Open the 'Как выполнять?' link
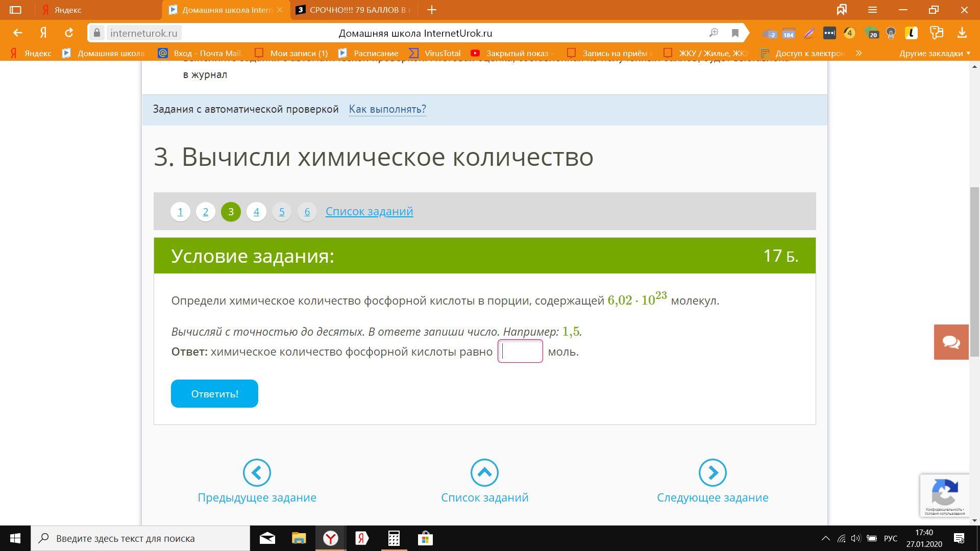The width and height of the screenshot is (980, 551). tap(387, 109)
